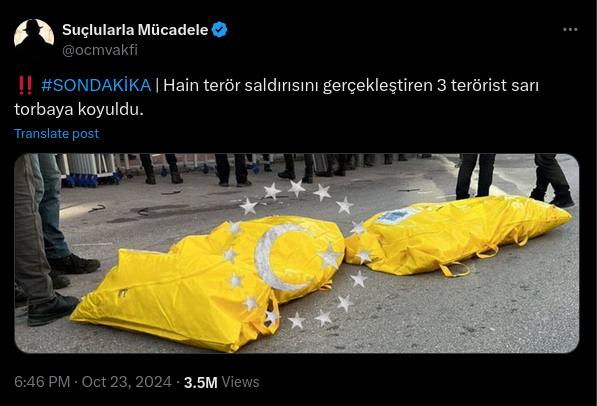The image size is (597, 406).
Task: Click the #SONDAKİKA hashtag
Action: pos(96,85)
